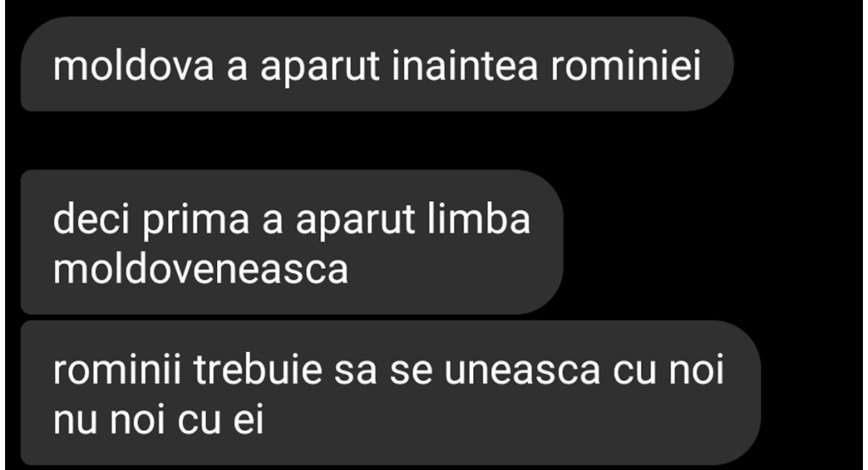868x470 pixels.
Task: Select the 'moldova a aparut inaintea rominiei' message bubble
Action: [x=377, y=64]
